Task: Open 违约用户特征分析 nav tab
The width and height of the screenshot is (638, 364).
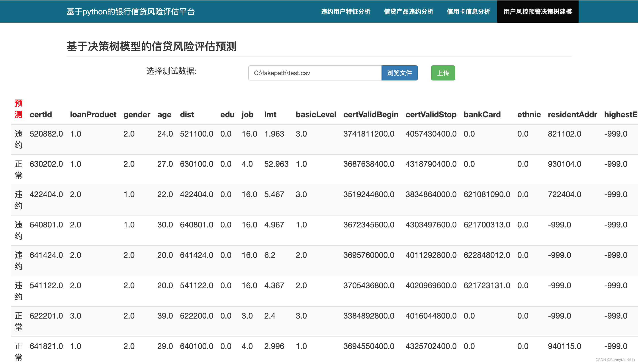Action: (x=346, y=12)
